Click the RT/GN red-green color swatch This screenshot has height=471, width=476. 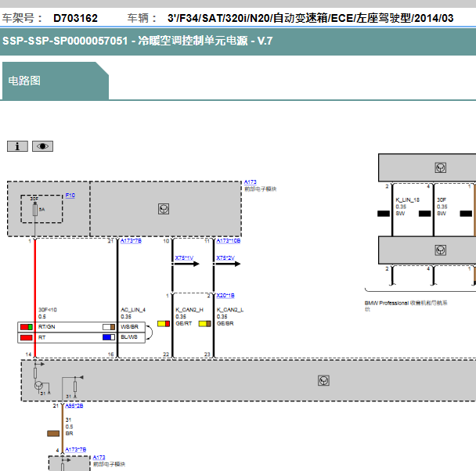pyautogui.click(x=27, y=327)
